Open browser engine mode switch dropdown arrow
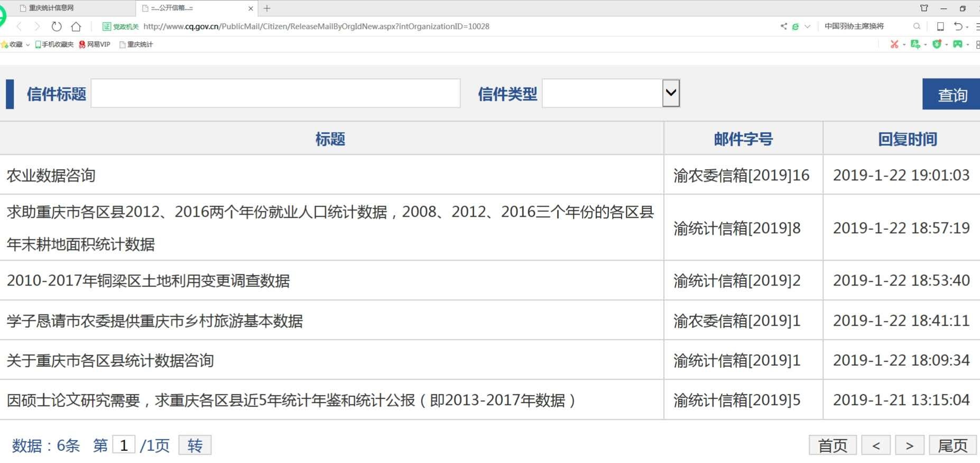This screenshot has width=980, height=463. pyautogui.click(x=807, y=26)
